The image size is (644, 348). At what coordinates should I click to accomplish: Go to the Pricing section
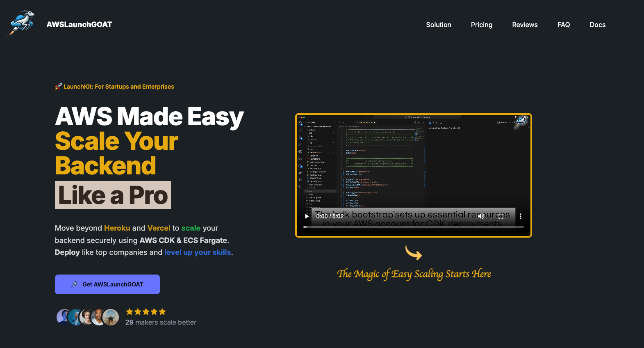click(482, 25)
